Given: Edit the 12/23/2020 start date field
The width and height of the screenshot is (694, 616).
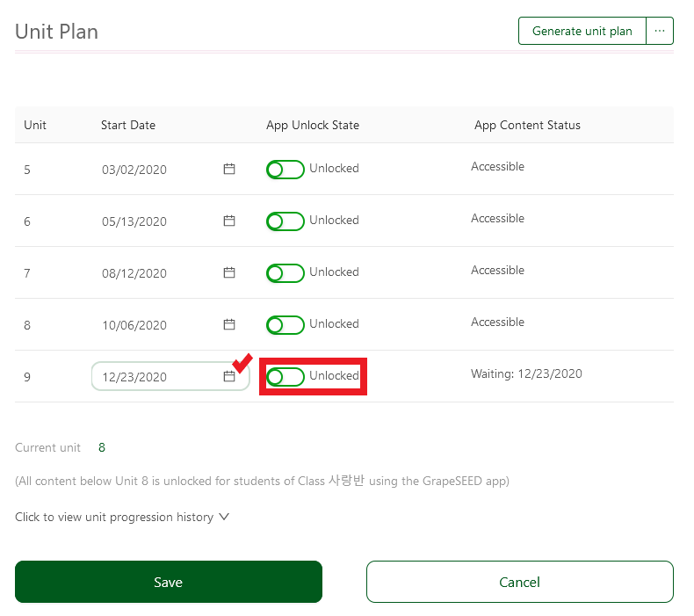Looking at the screenshot, I should click(x=170, y=376).
